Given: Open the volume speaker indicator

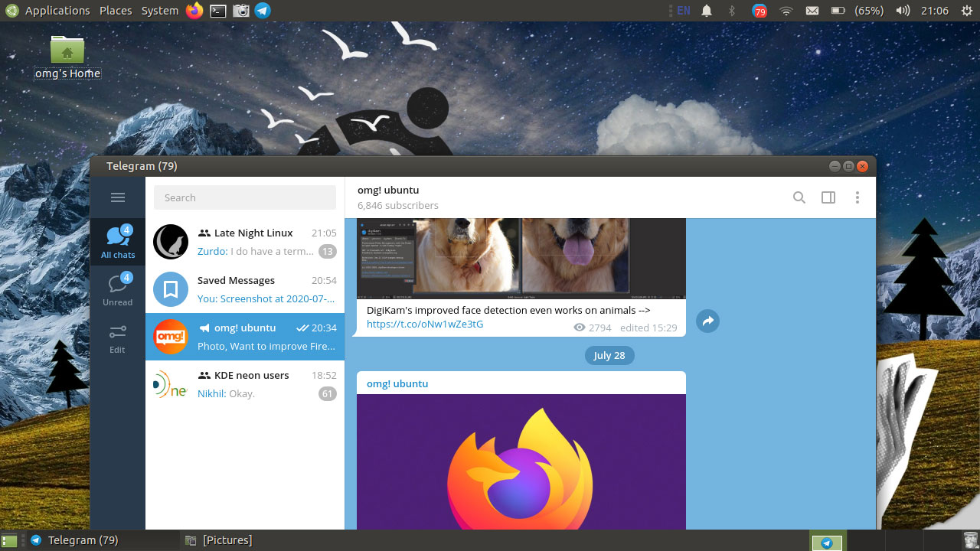Looking at the screenshot, I should [903, 11].
